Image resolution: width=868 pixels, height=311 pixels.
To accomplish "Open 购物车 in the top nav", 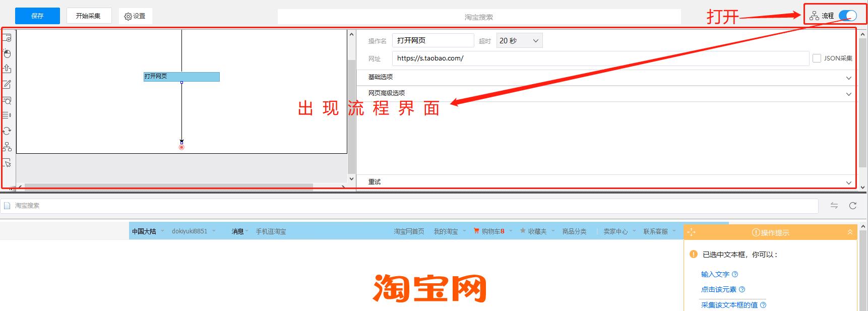I will coord(493,231).
